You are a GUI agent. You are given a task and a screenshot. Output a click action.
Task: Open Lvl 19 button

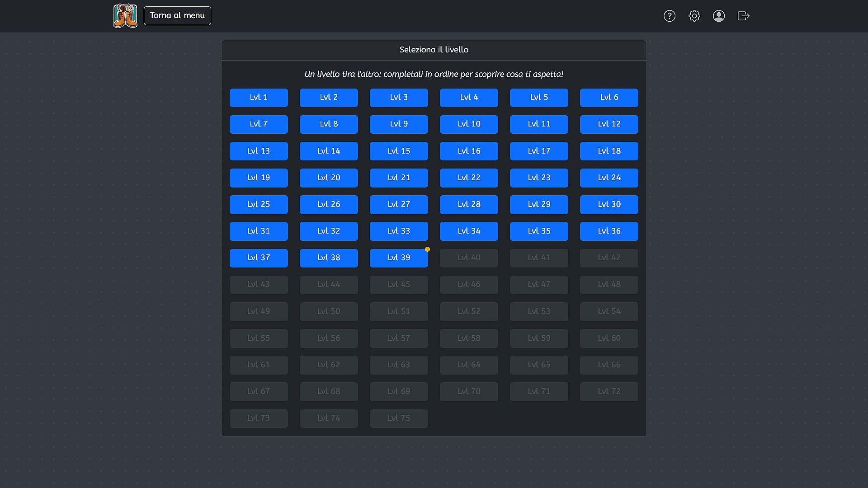click(259, 178)
